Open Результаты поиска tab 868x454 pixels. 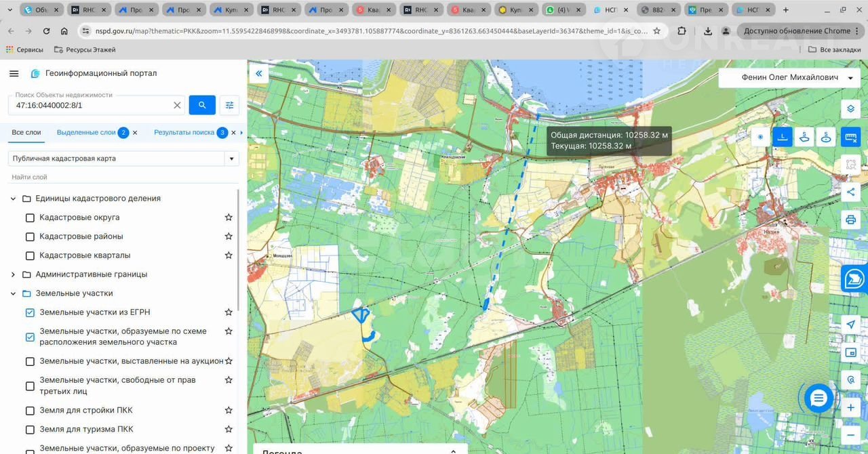[x=184, y=133]
